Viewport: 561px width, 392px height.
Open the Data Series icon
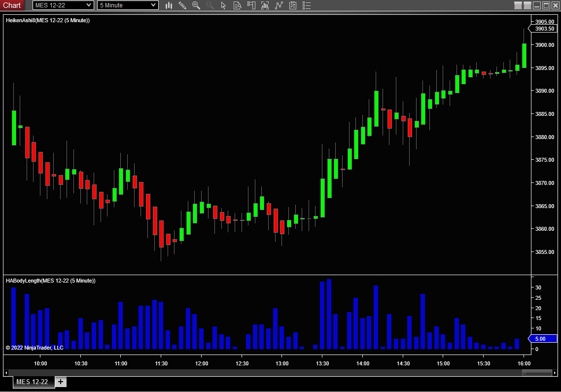coord(265,5)
